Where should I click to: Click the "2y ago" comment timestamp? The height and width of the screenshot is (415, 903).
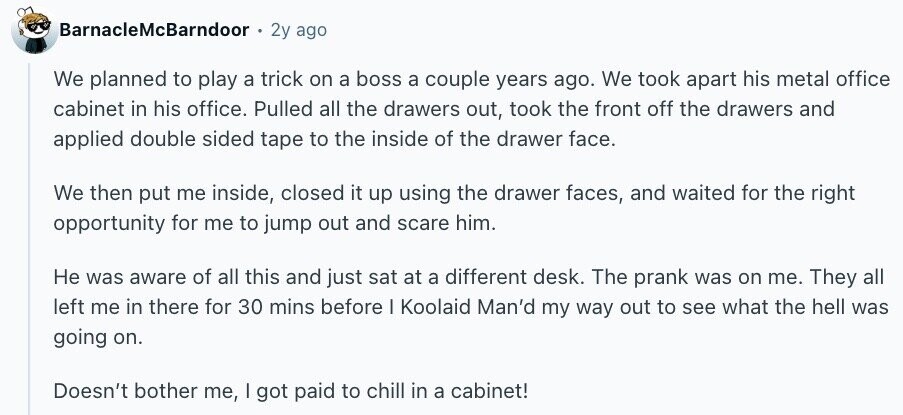(298, 31)
